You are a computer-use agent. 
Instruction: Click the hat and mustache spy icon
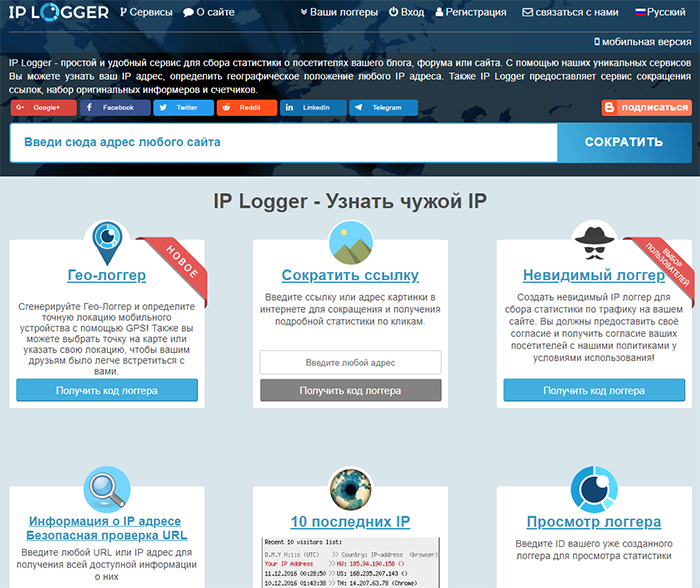594,243
